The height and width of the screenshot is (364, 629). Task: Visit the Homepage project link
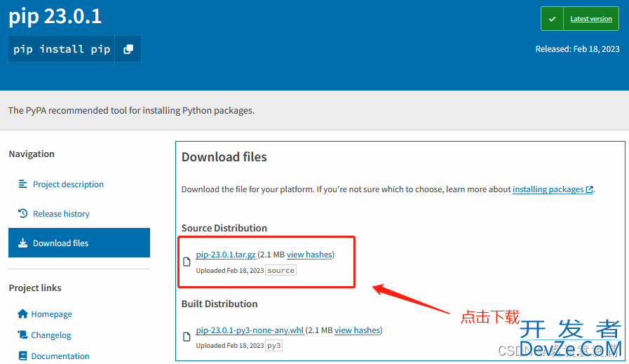click(x=51, y=314)
